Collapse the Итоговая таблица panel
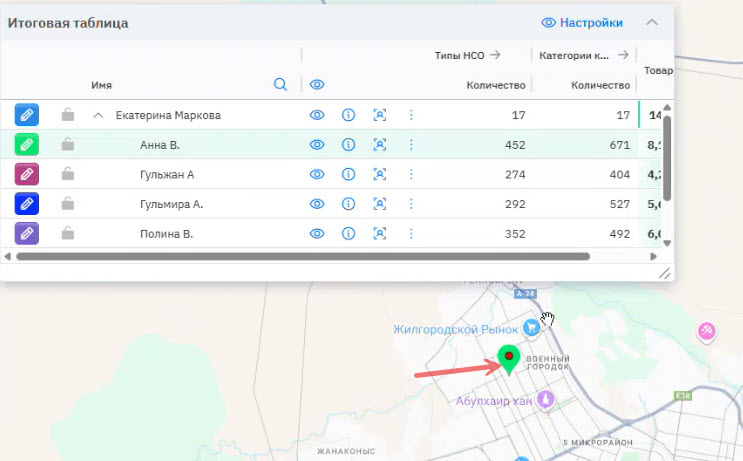743x461 pixels. coord(652,22)
